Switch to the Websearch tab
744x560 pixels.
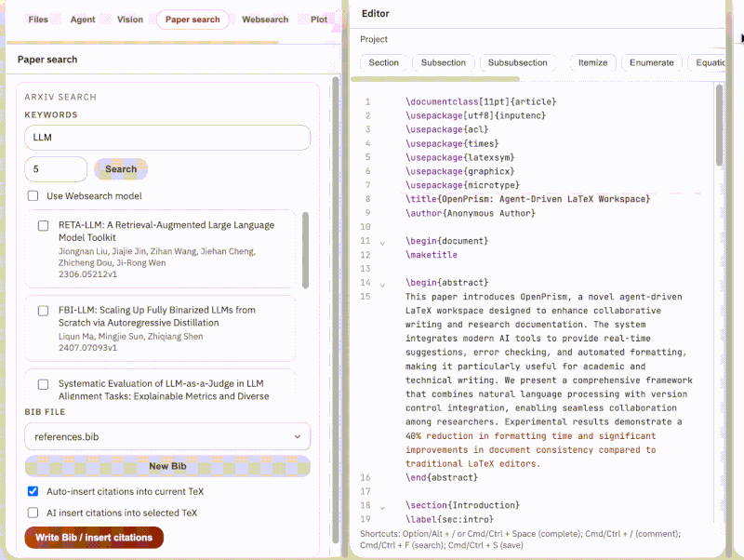tap(265, 20)
